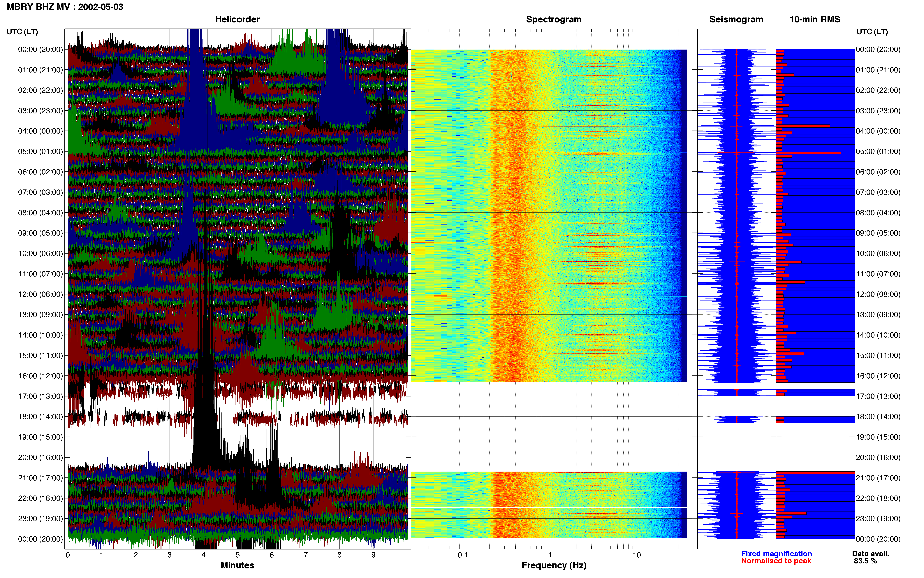Image resolution: width=924 pixels, height=578 pixels.
Task: Click right time label '23:00 (19:00)'
Action: [x=878, y=519]
